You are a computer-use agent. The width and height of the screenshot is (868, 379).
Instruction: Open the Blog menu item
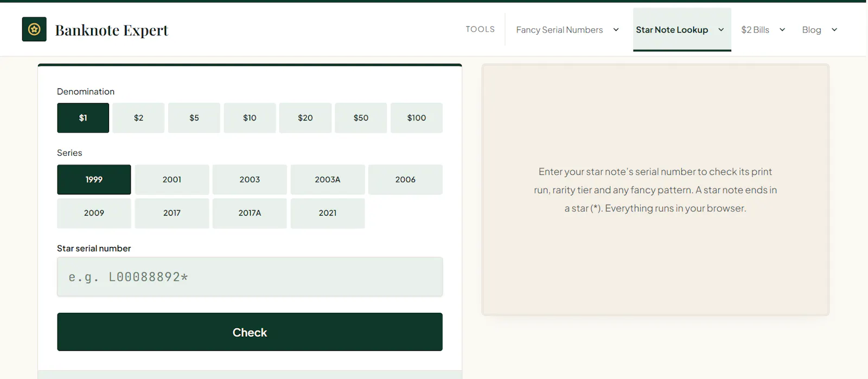[x=812, y=30]
